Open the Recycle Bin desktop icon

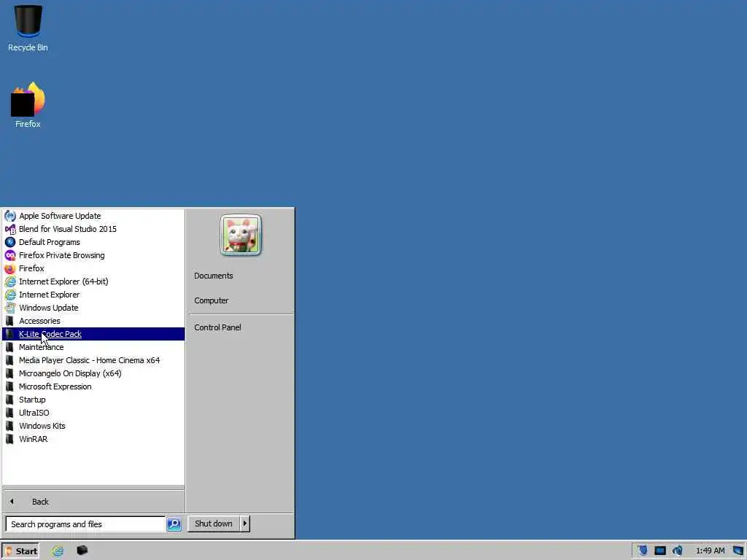pos(28,21)
